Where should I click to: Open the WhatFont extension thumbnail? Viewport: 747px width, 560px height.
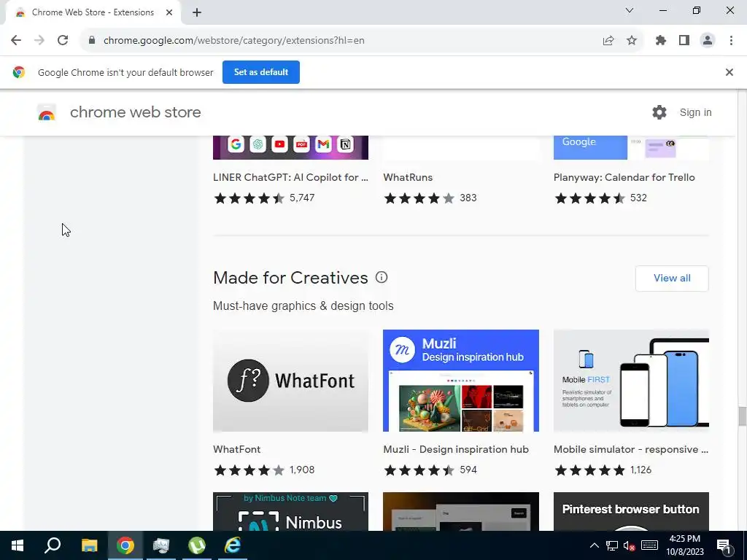(290, 381)
